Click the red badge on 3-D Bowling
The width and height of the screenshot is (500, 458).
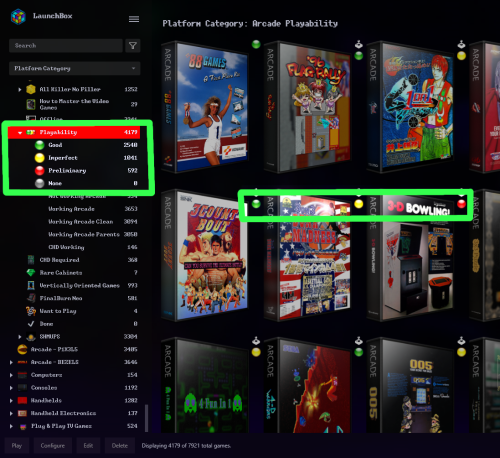[x=461, y=204]
